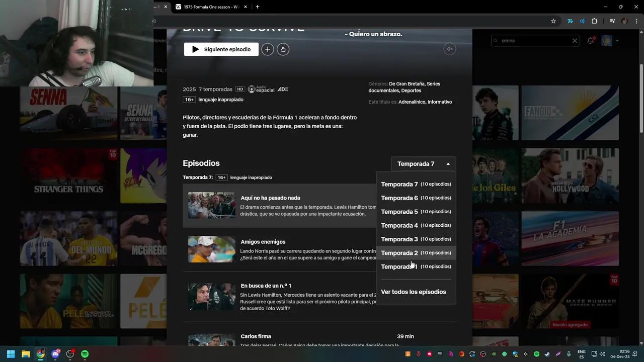Click the AD audio description badge

point(283,89)
